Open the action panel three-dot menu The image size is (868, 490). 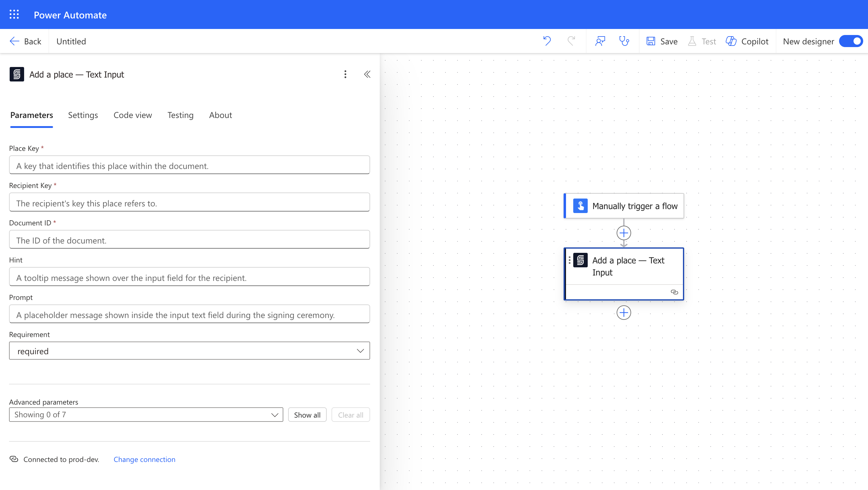[345, 74]
